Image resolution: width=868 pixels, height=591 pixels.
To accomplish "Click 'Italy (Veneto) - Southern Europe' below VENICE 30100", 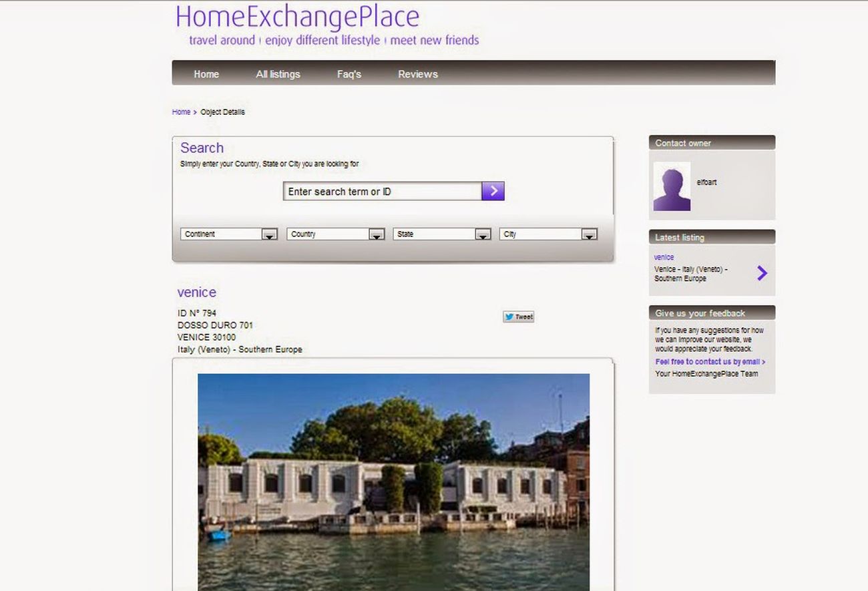I will tap(240, 349).
